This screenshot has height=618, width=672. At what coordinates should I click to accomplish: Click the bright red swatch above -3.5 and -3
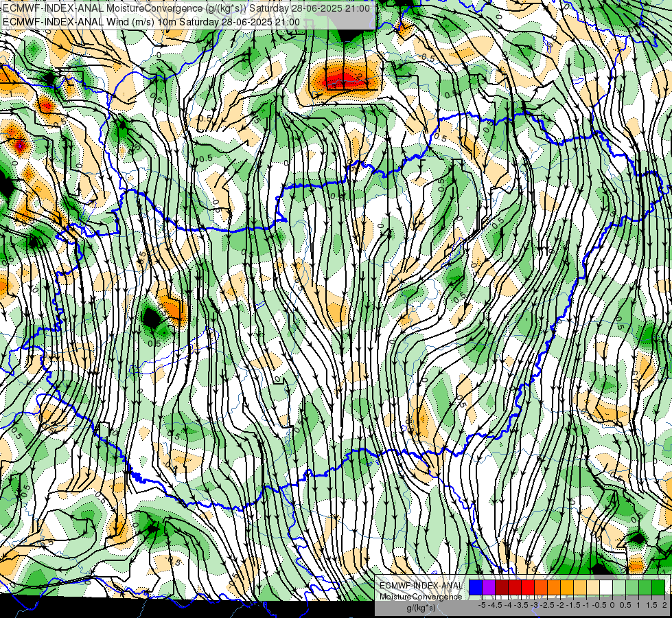click(528, 587)
